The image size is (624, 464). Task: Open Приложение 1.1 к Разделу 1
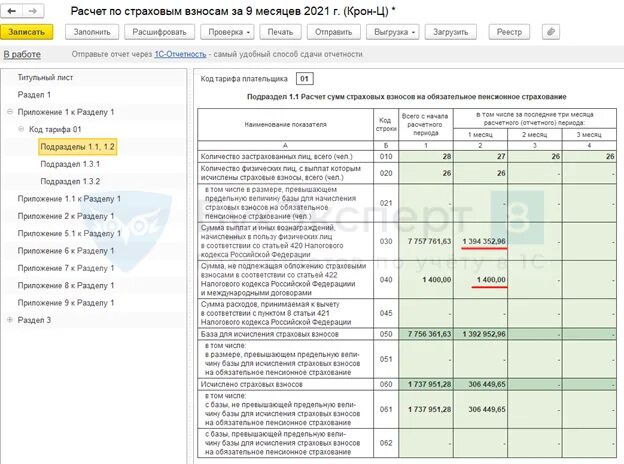pos(69,199)
